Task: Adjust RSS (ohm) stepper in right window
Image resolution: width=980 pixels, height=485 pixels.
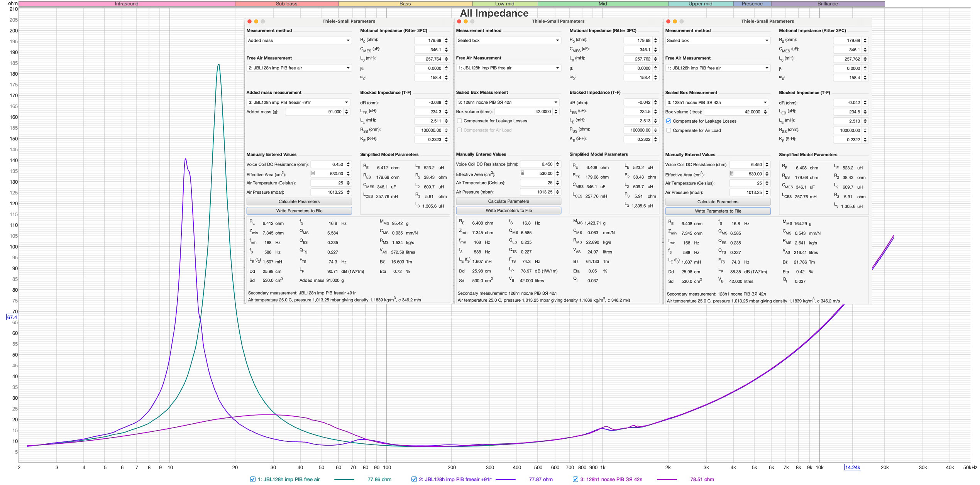Action: pos(865,130)
